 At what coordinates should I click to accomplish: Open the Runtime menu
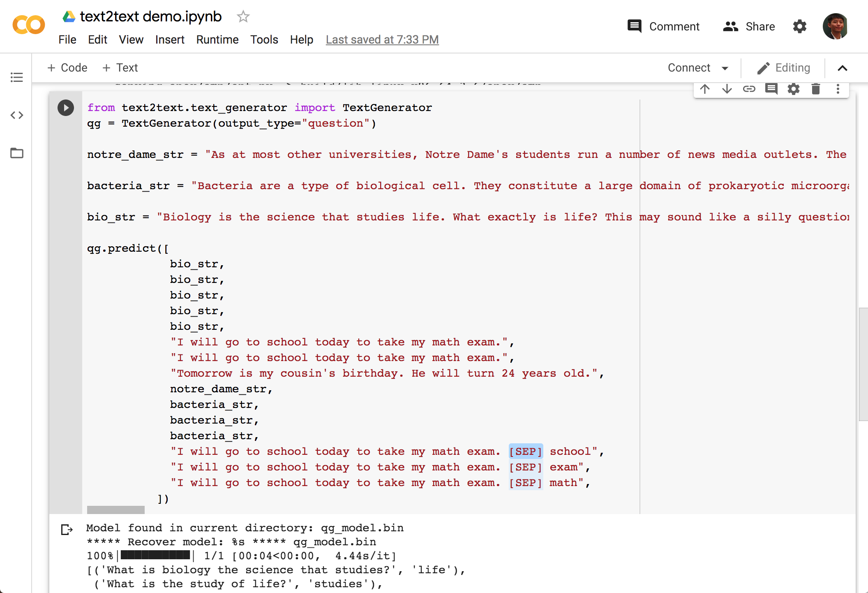coord(217,40)
